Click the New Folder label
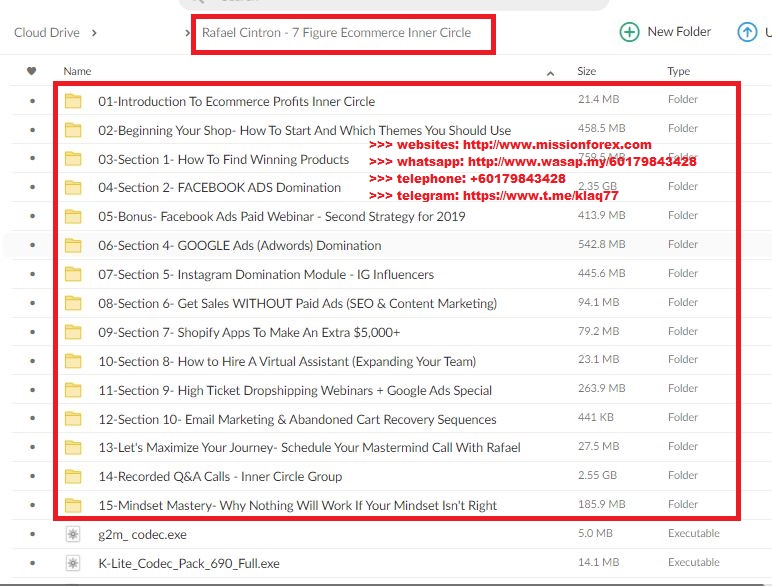 679,32
